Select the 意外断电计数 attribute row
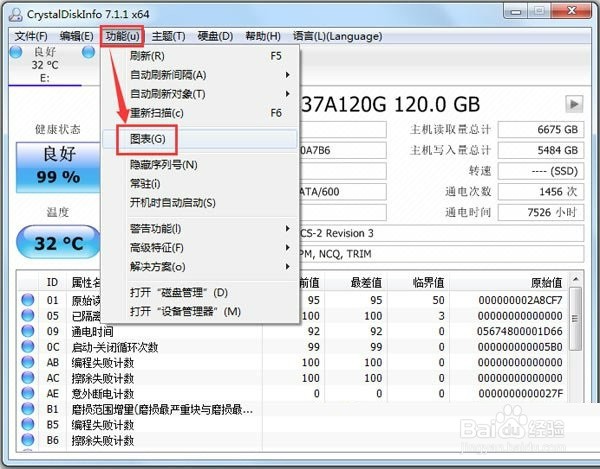 (293, 394)
